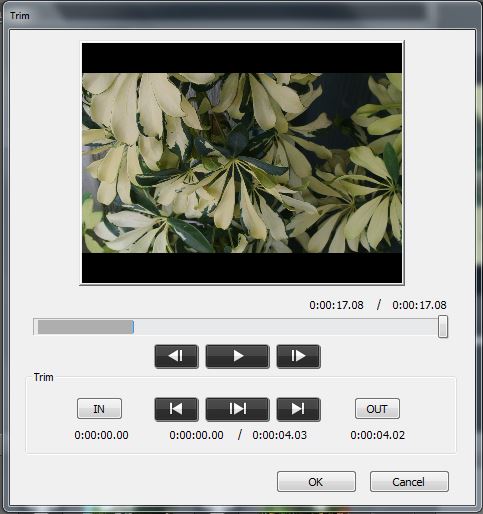The height and width of the screenshot is (514, 483).
Task: Click the gray trimmed range on the seek bar
Action: point(85,327)
